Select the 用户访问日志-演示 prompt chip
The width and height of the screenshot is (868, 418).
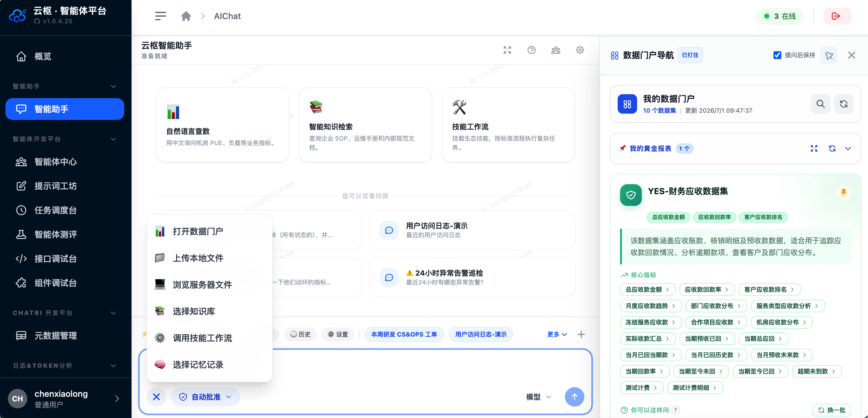coord(481,334)
